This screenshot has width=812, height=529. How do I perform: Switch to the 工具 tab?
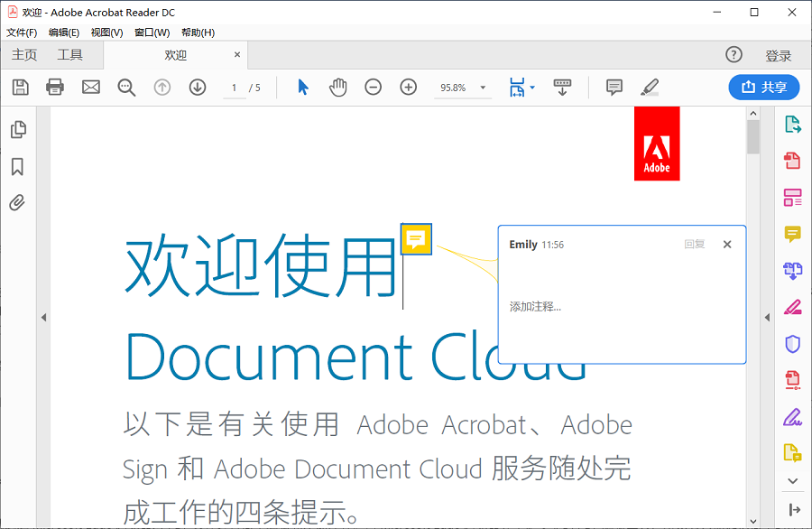click(x=69, y=55)
